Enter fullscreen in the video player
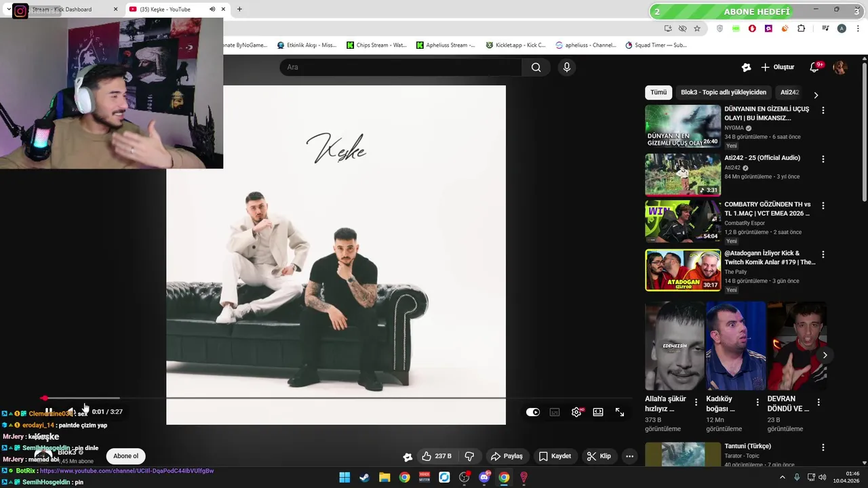 point(620,412)
